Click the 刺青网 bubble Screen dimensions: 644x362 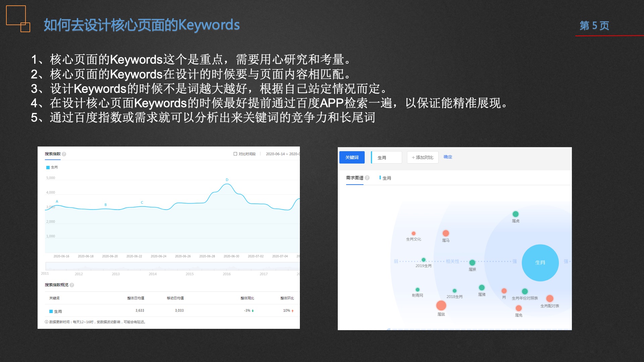click(418, 290)
